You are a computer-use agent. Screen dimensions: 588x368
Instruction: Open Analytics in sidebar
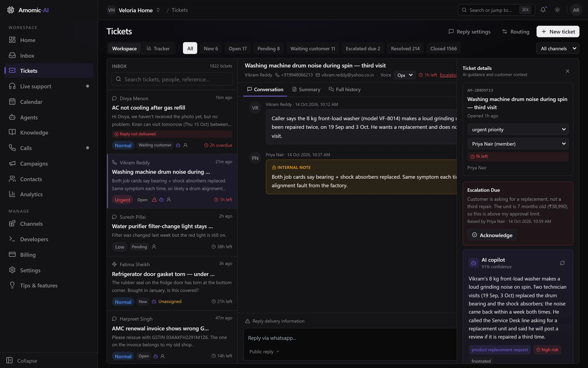tap(49, 194)
